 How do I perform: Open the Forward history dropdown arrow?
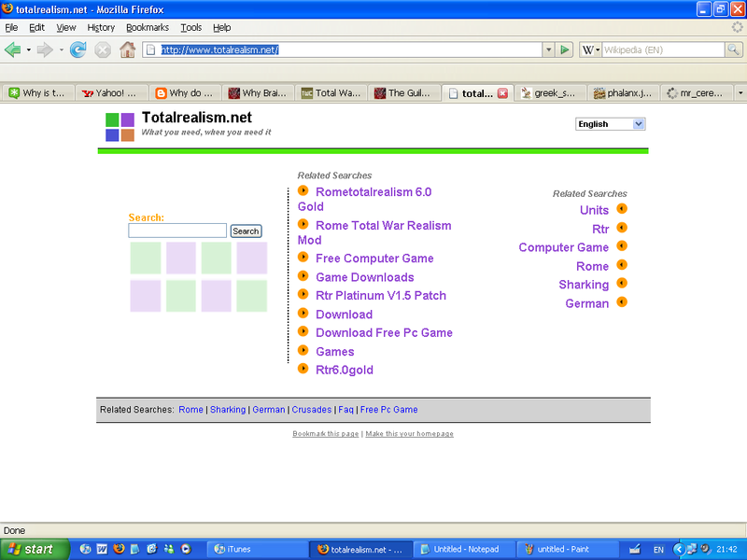pyautogui.click(x=61, y=49)
